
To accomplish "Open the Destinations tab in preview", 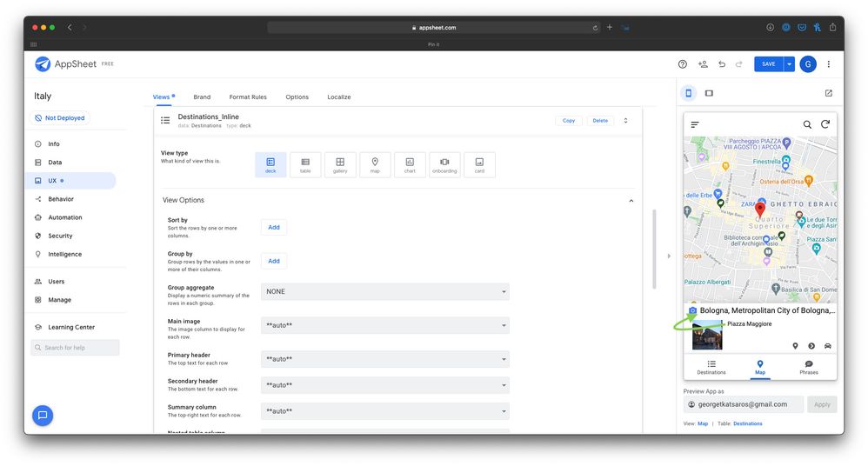I will 711,368.
